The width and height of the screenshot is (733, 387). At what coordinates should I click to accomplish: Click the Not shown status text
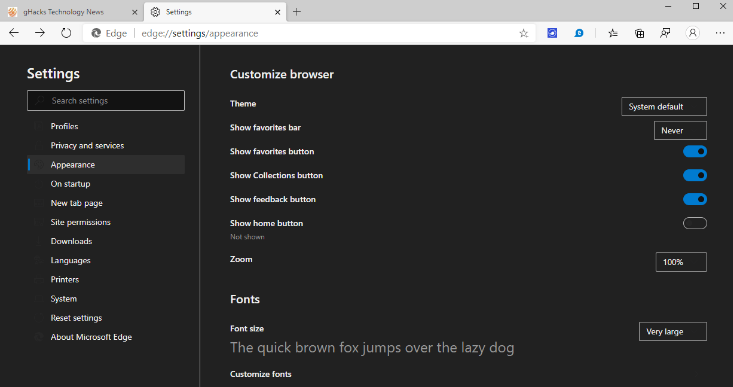247,237
